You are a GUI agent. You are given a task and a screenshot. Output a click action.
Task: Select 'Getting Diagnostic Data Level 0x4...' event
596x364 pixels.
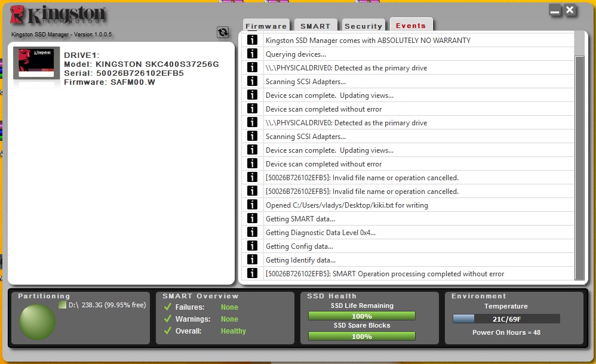click(x=408, y=233)
